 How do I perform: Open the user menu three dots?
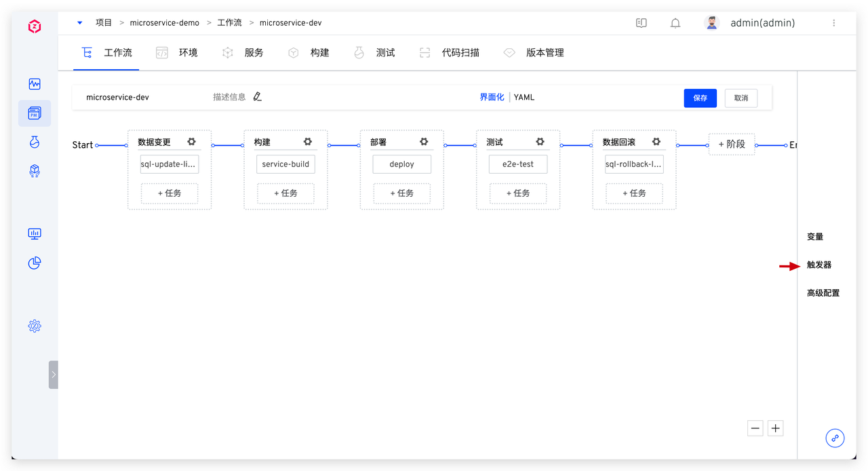[x=833, y=23]
